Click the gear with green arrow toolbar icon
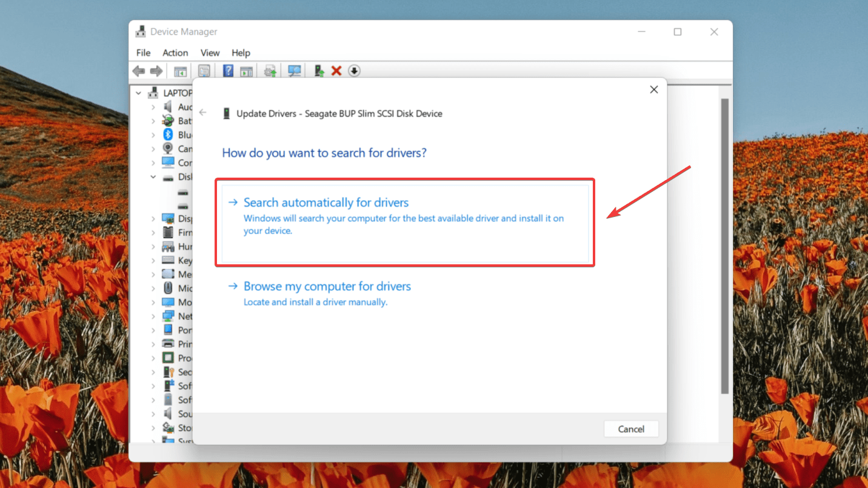 point(270,71)
